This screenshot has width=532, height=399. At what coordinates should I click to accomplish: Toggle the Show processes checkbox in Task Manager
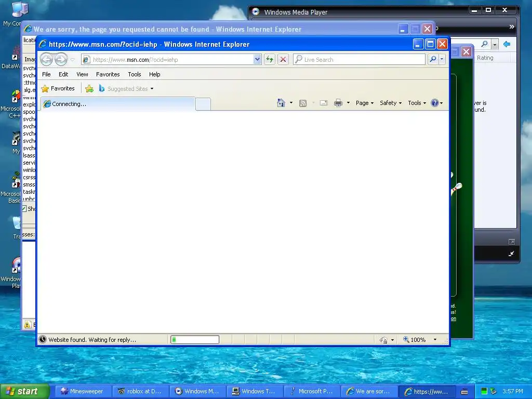point(24,209)
